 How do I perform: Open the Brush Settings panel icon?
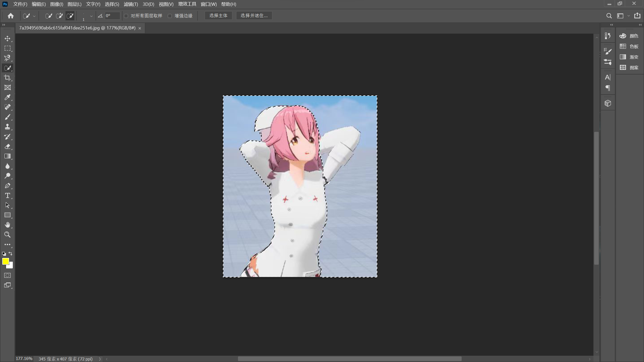click(608, 51)
